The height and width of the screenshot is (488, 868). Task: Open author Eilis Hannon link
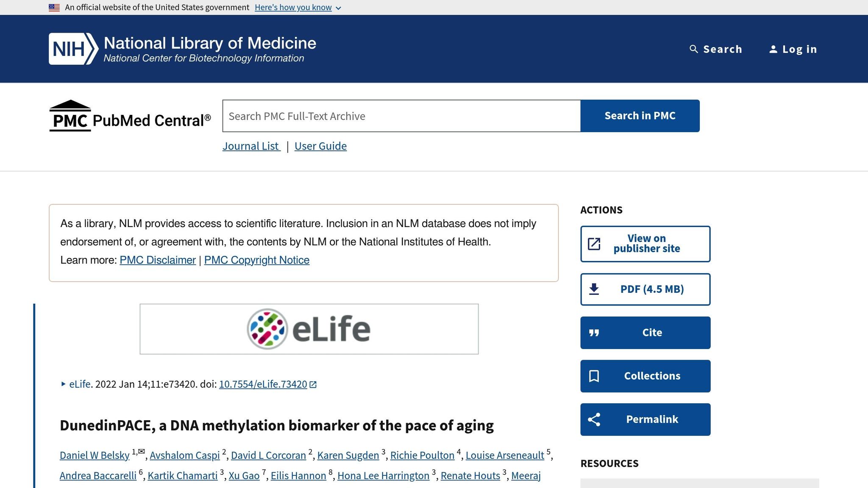298,476
